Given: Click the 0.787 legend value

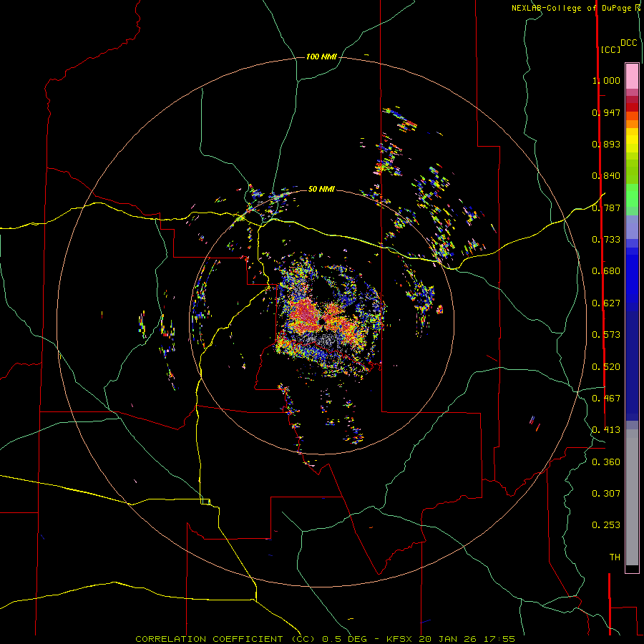Looking at the screenshot, I should (x=606, y=208).
